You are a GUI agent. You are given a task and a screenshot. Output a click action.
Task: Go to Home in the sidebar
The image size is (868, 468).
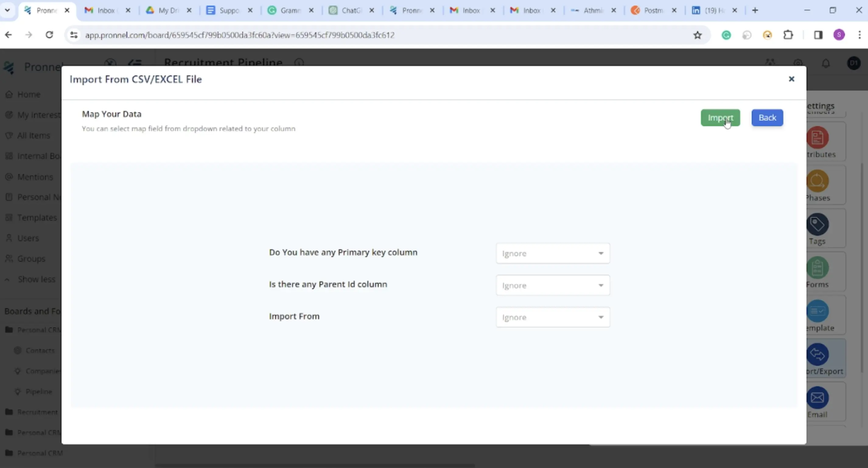pos(29,94)
